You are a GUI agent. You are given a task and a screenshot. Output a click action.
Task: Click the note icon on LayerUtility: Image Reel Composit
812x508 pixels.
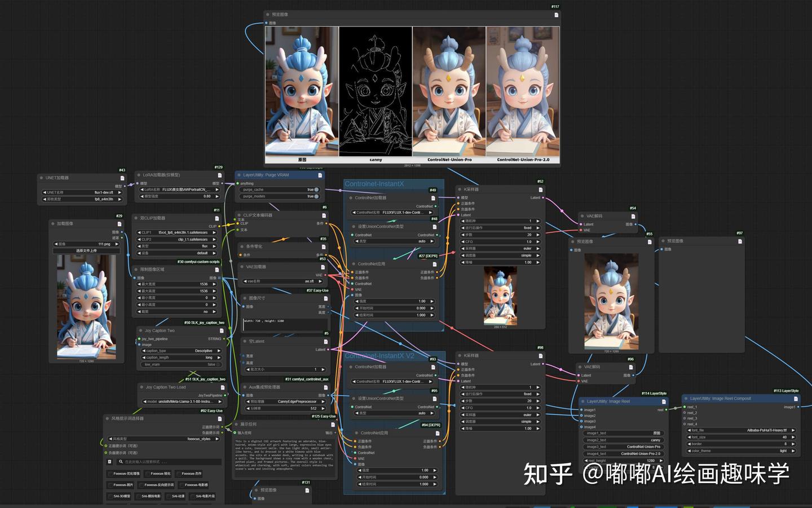point(796,399)
